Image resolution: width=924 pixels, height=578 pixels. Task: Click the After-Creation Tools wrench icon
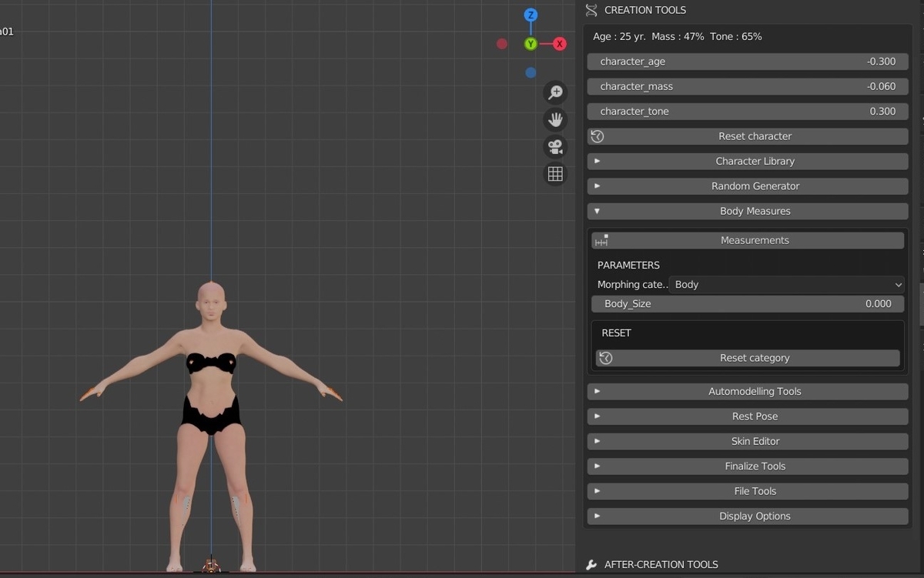[x=591, y=565]
